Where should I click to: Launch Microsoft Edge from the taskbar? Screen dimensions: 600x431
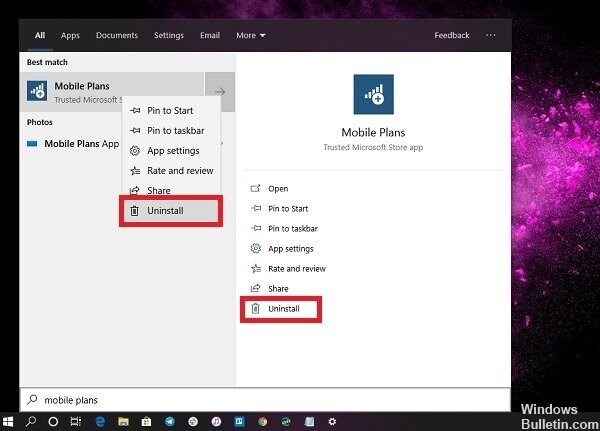pos(100,422)
